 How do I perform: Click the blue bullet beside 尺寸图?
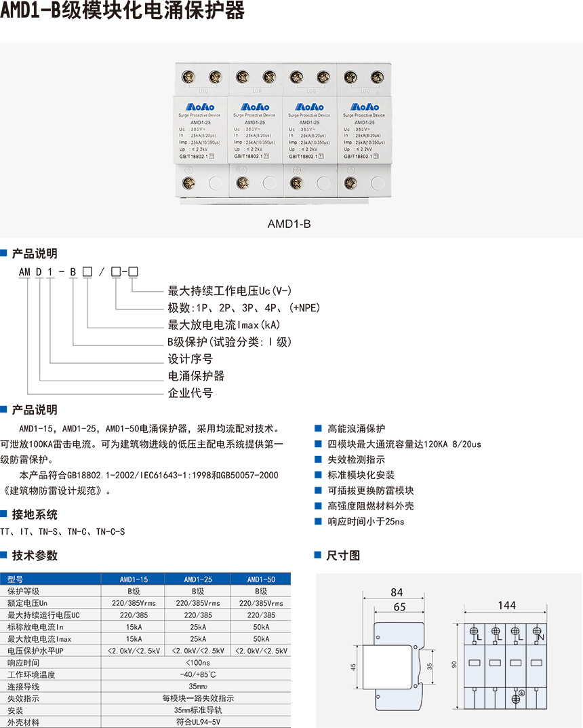click(x=317, y=555)
